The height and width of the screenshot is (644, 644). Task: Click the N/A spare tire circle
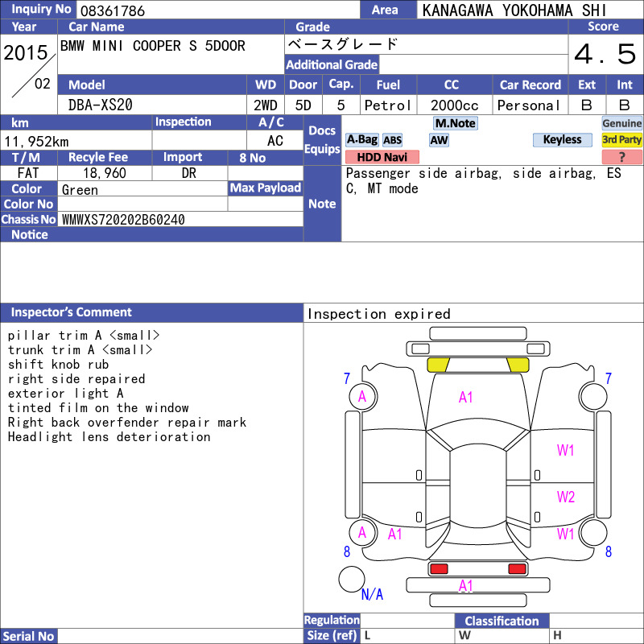pyautogui.click(x=351, y=579)
